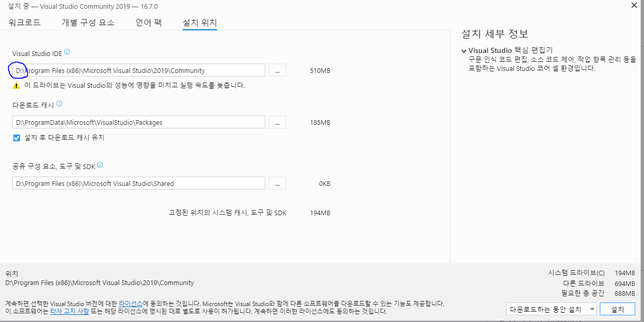This screenshot has height=322, width=644.
Task: Click the 설치 세부 정보 heading
Action: coord(495,34)
